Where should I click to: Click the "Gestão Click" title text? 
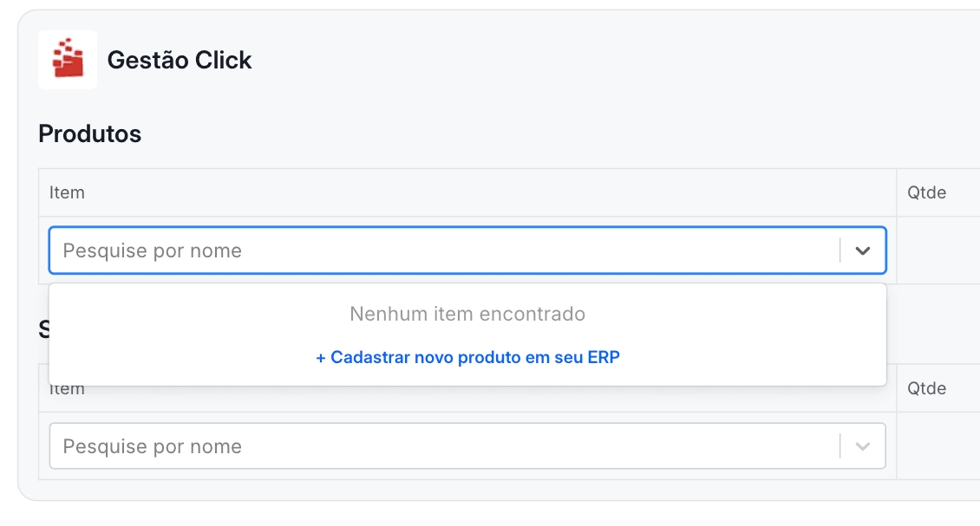pos(180,60)
